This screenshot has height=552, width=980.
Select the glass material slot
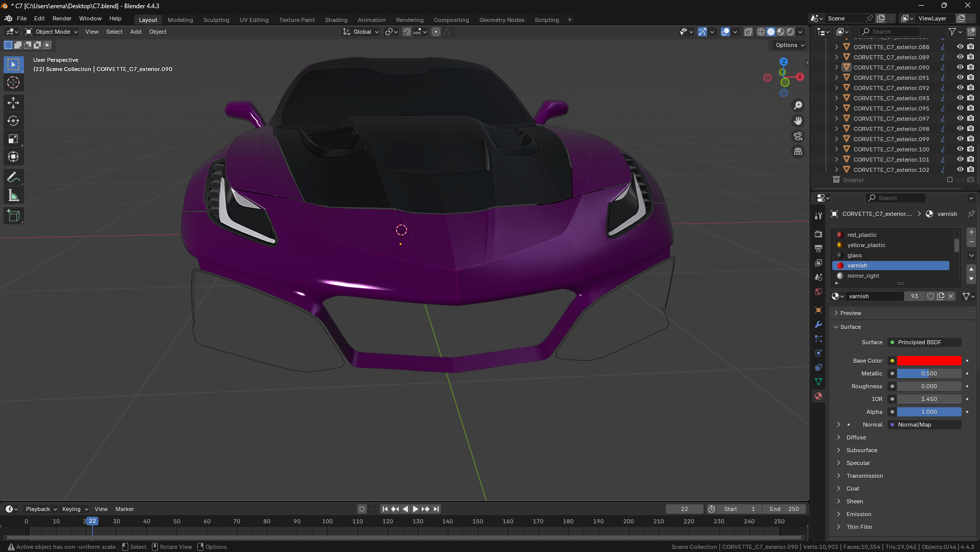tap(891, 255)
